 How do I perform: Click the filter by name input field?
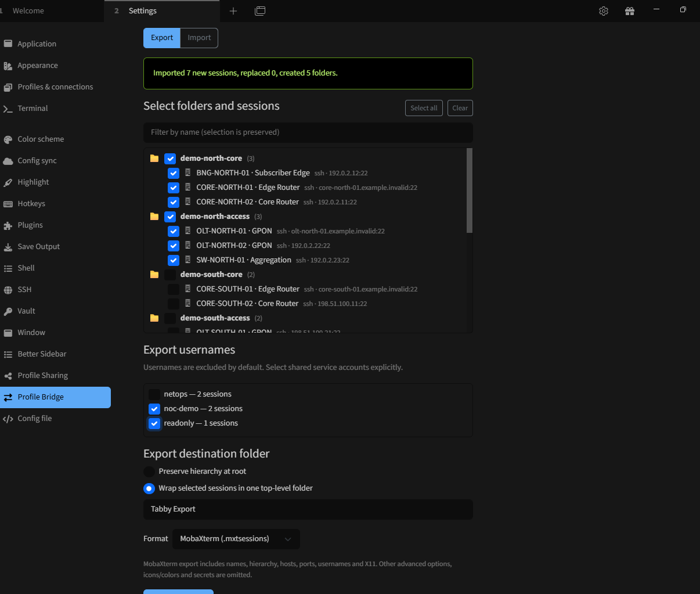(308, 132)
